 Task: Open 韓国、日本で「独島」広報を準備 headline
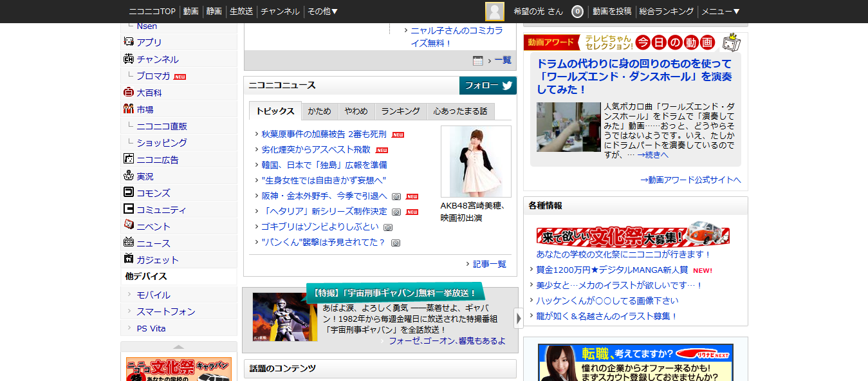[x=324, y=165]
